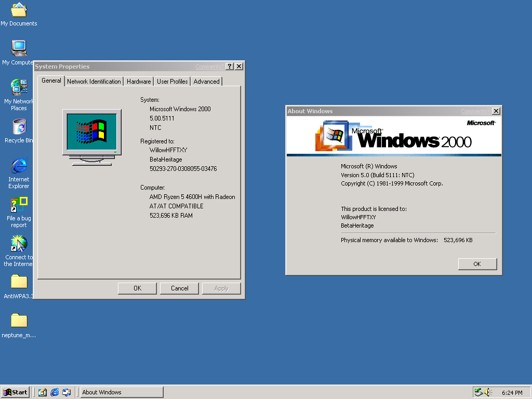Click the monitor image in System Properties
Screen dimensions: 532x399
point(92,137)
